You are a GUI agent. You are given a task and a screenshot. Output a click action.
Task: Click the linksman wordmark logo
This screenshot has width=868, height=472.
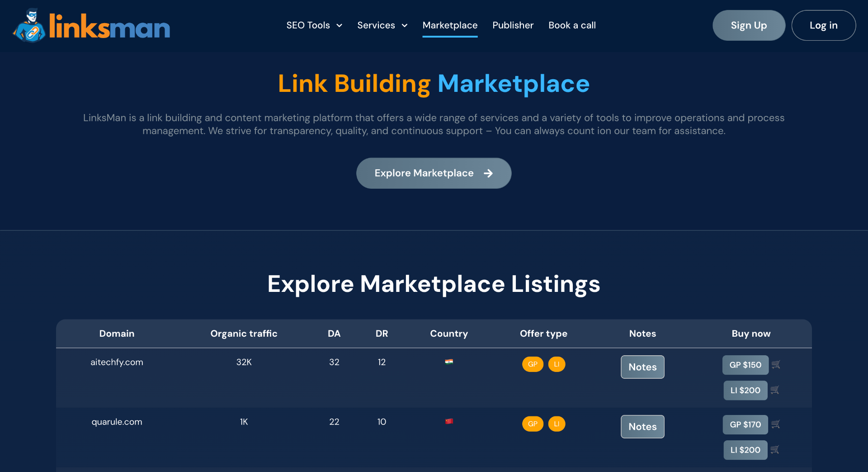coord(109,26)
